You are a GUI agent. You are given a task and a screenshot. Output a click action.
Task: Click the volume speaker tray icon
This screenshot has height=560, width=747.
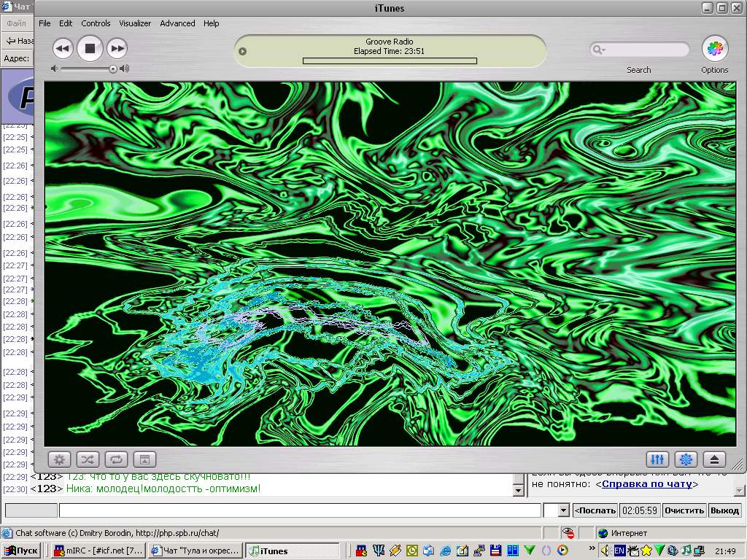(x=606, y=551)
